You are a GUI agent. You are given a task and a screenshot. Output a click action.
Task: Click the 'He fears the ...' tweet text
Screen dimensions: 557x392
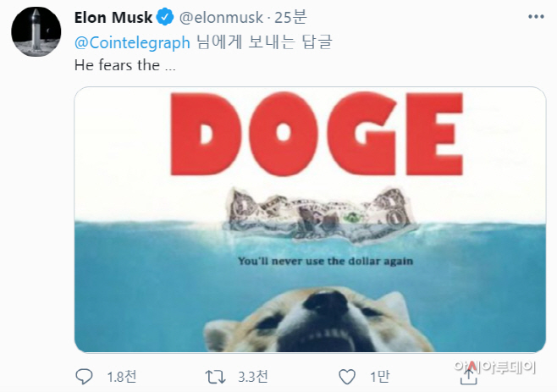(x=116, y=65)
